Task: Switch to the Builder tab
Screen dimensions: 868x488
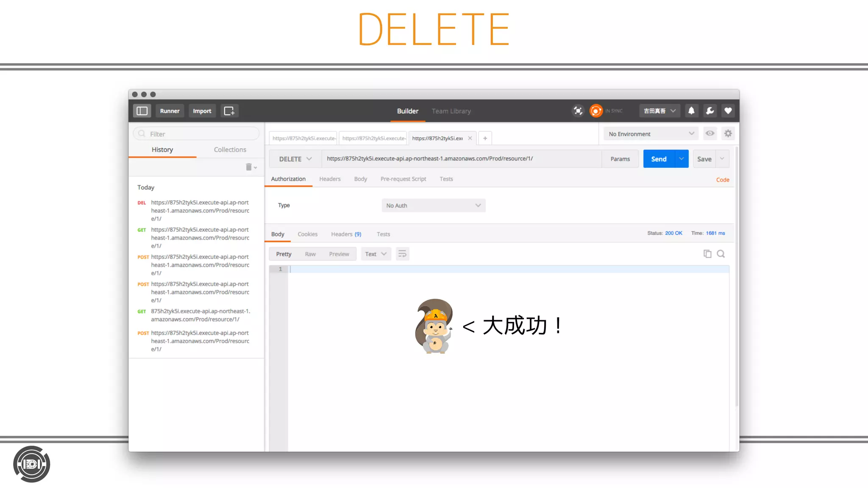Action: click(408, 111)
